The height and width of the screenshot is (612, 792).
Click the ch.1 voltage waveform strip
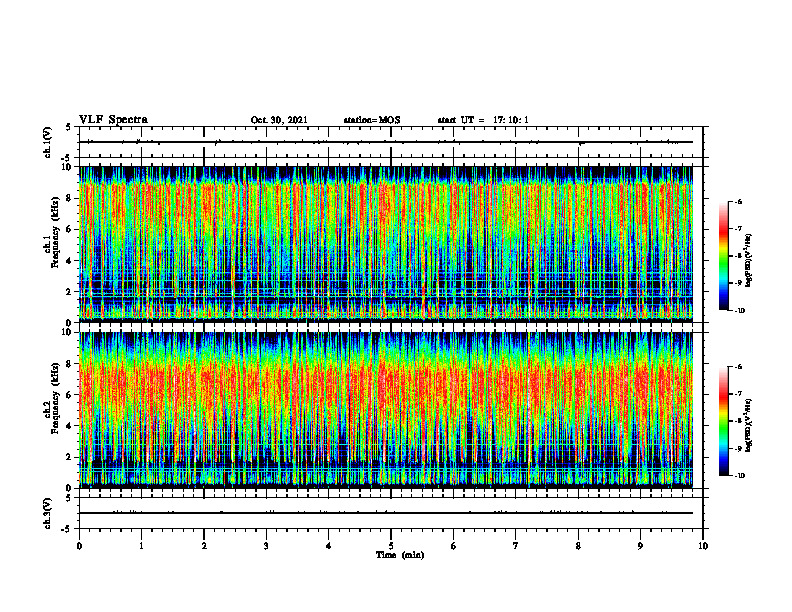coord(391,142)
